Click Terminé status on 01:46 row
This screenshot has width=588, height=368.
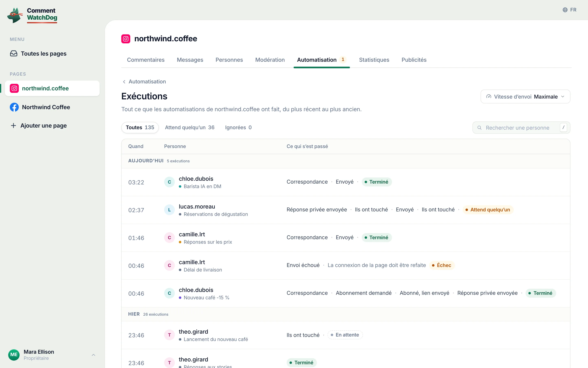tap(377, 238)
